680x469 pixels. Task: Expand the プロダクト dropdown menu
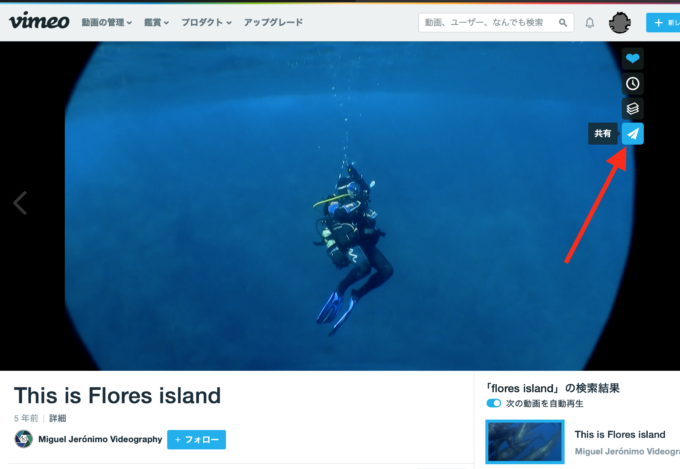(x=206, y=22)
